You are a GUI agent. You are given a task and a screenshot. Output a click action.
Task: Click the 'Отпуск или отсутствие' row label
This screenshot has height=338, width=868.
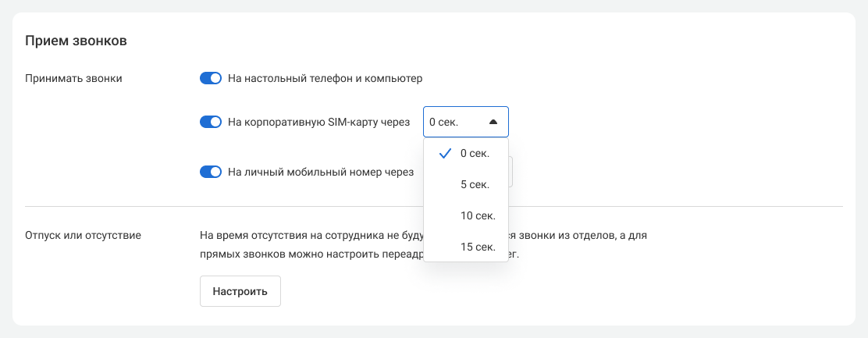tap(83, 234)
